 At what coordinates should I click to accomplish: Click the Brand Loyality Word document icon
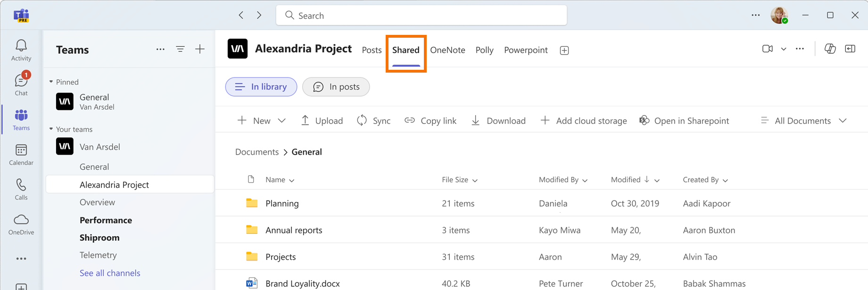coord(252,283)
